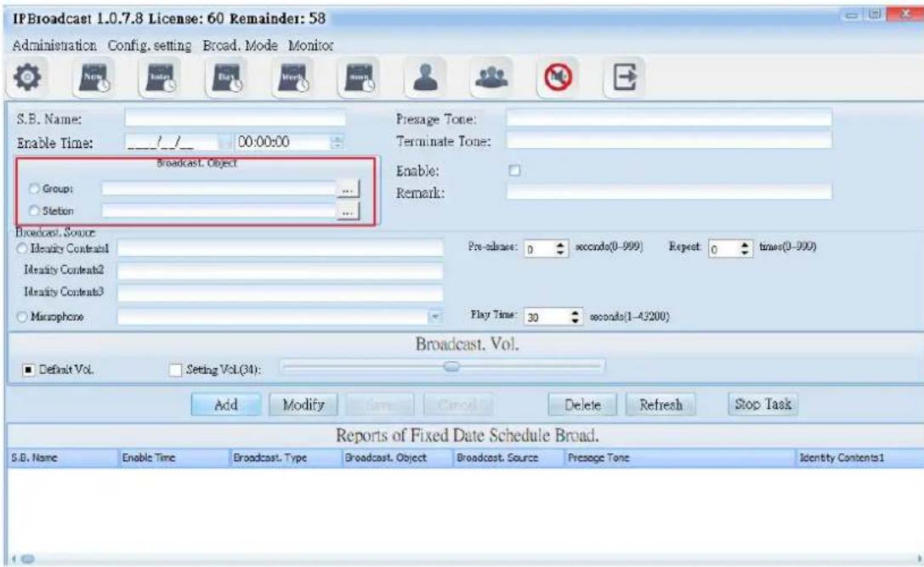
Task: Click the user group icon
Action: tap(491, 77)
